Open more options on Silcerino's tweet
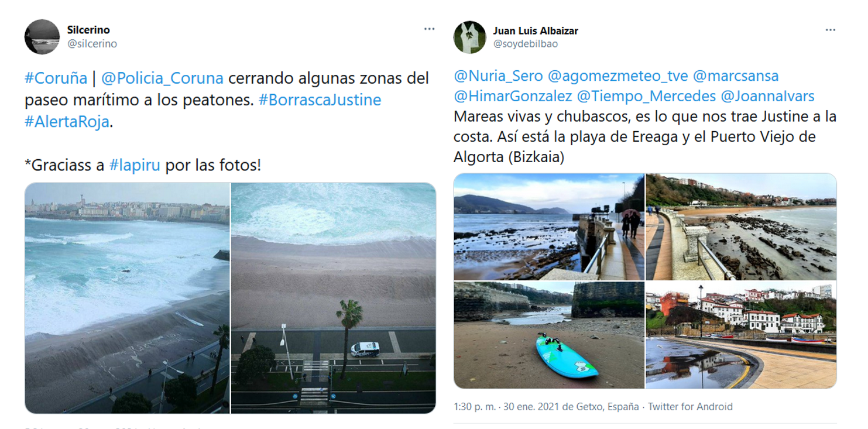The image size is (868, 429). [x=430, y=29]
